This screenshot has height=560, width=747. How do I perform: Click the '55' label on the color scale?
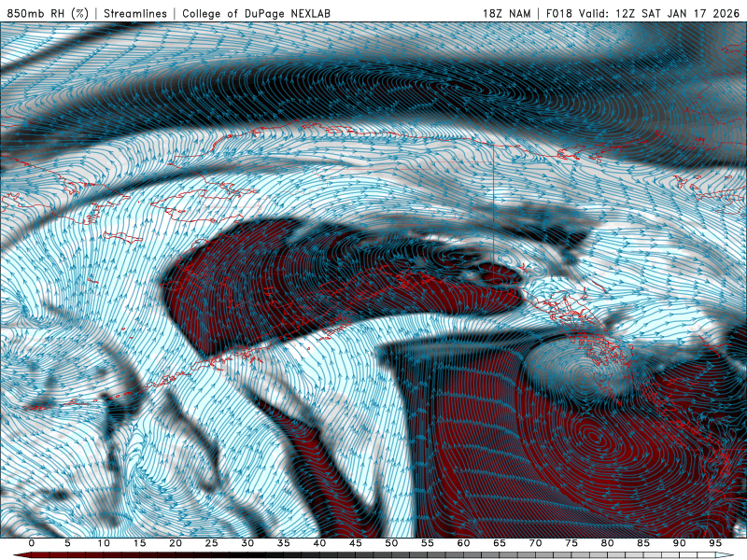coord(428,543)
